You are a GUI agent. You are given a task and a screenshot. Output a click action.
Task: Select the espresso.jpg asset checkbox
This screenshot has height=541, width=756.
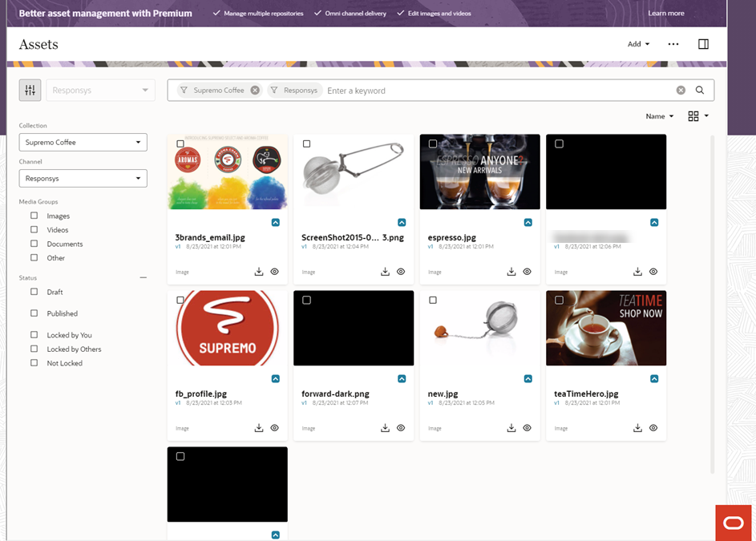point(433,143)
